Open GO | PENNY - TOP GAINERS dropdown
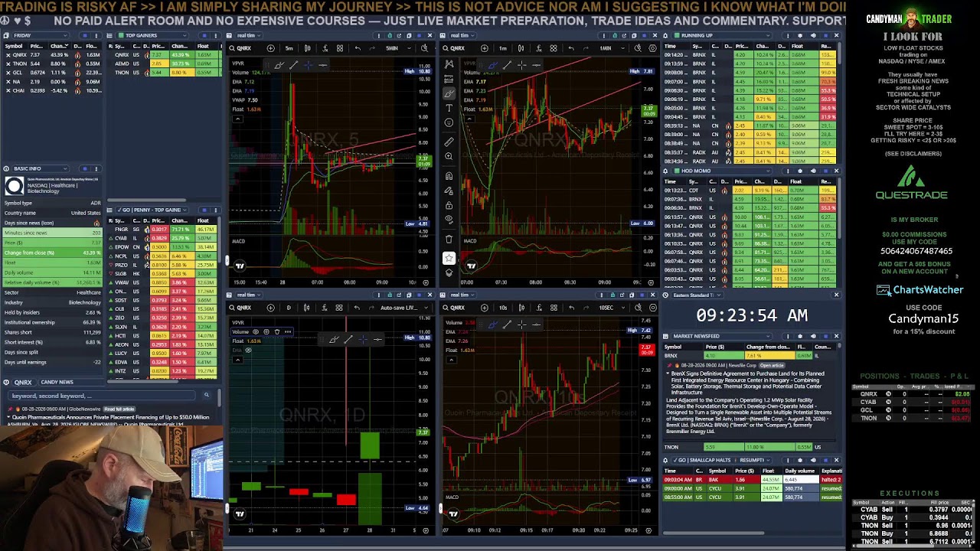The height and width of the screenshot is (551, 980). pyautogui.click(x=152, y=210)
